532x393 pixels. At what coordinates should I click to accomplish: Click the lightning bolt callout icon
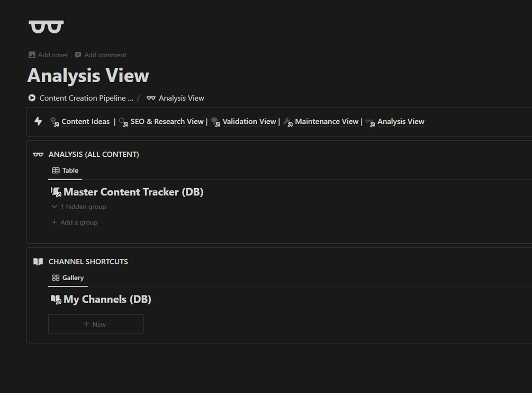[x=38, y=121]
